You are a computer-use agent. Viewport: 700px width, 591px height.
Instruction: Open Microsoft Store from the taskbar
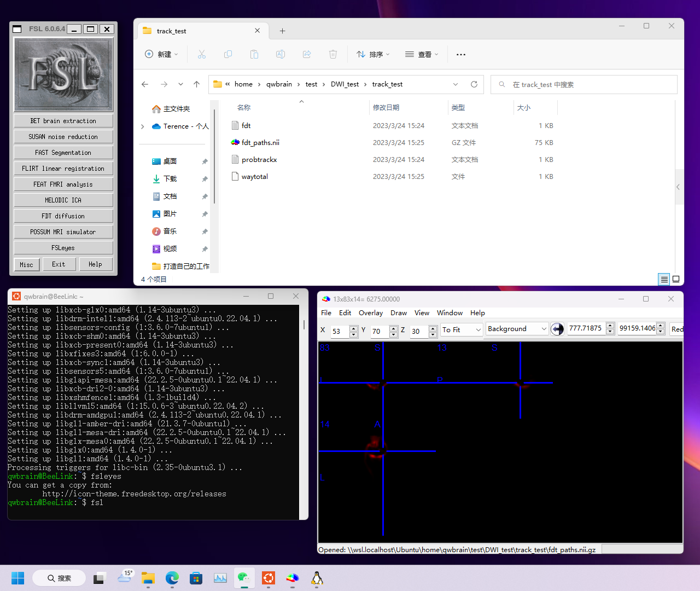pos(196,578)
